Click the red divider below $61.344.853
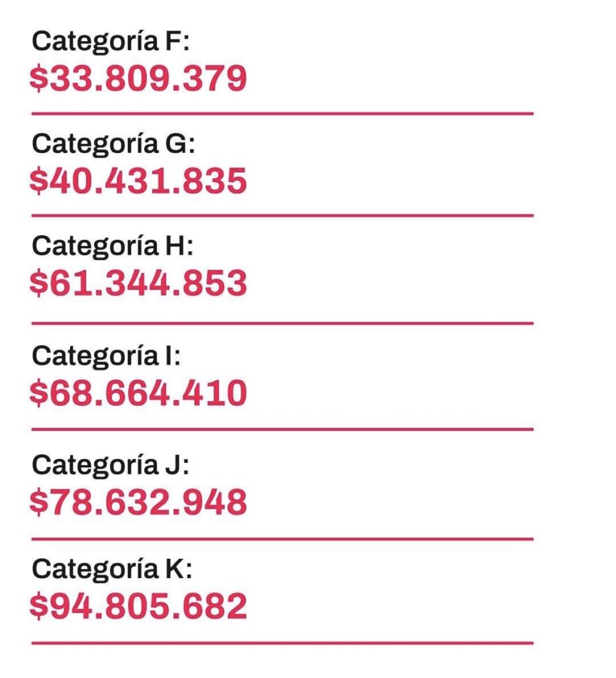This screenshot has height=678, width=616. pos(282,323)
